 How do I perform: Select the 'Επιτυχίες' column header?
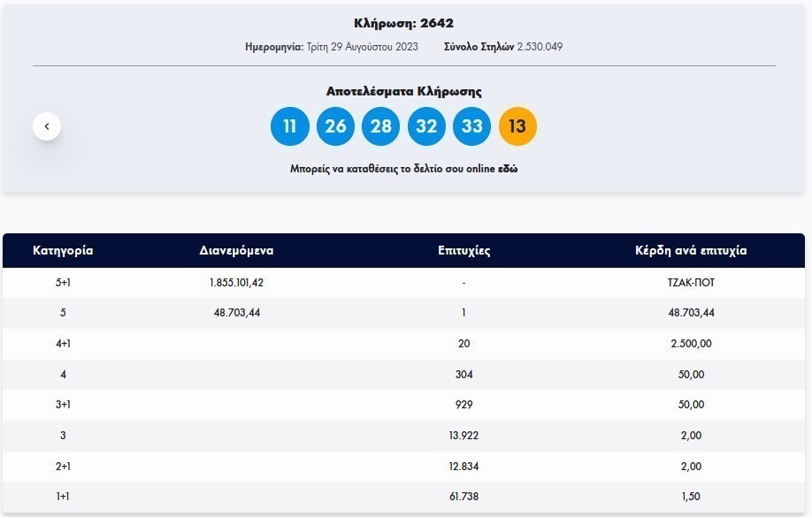(x=463, y=250)
